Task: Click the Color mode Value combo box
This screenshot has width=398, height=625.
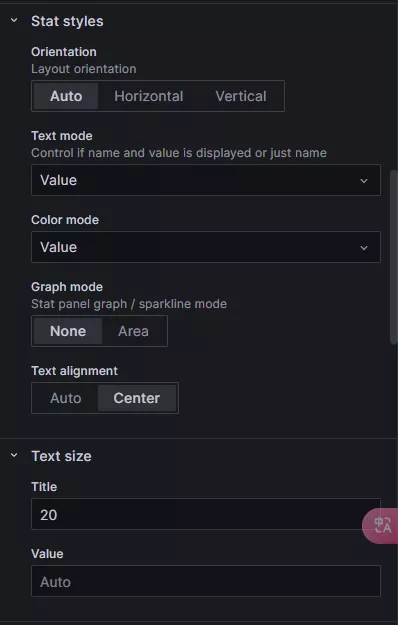Action: pyautogui.click(x=206, y=247)
